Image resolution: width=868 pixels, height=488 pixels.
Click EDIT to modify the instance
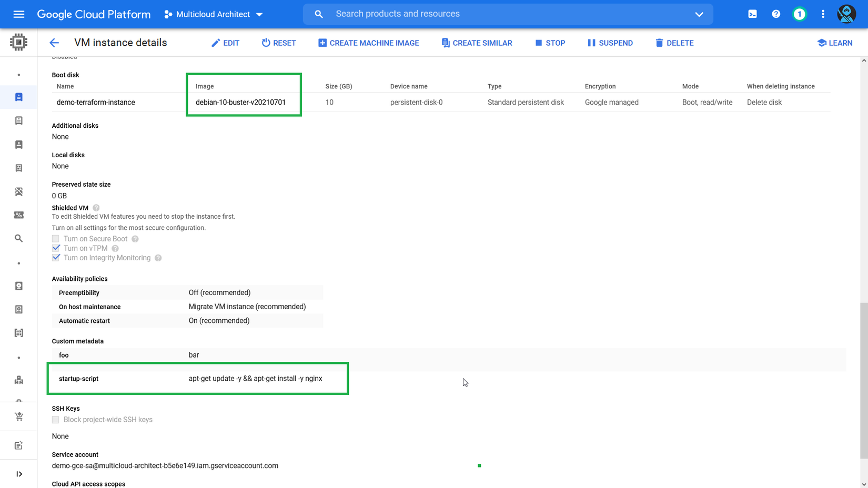point(225,43)
